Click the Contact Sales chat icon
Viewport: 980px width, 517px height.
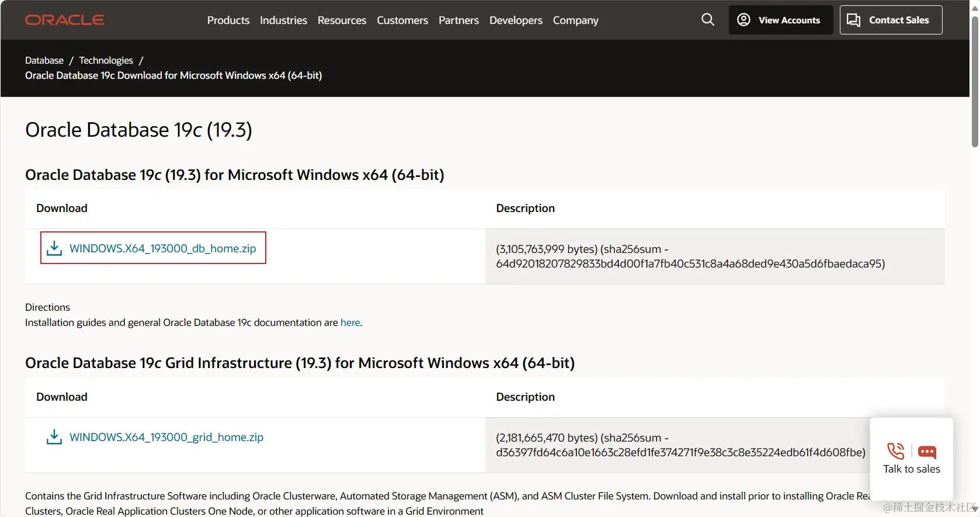(853, 20)
